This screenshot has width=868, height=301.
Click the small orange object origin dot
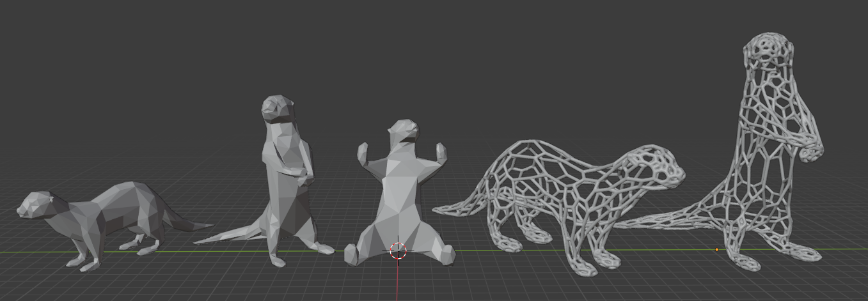click(x=716, y=249)
